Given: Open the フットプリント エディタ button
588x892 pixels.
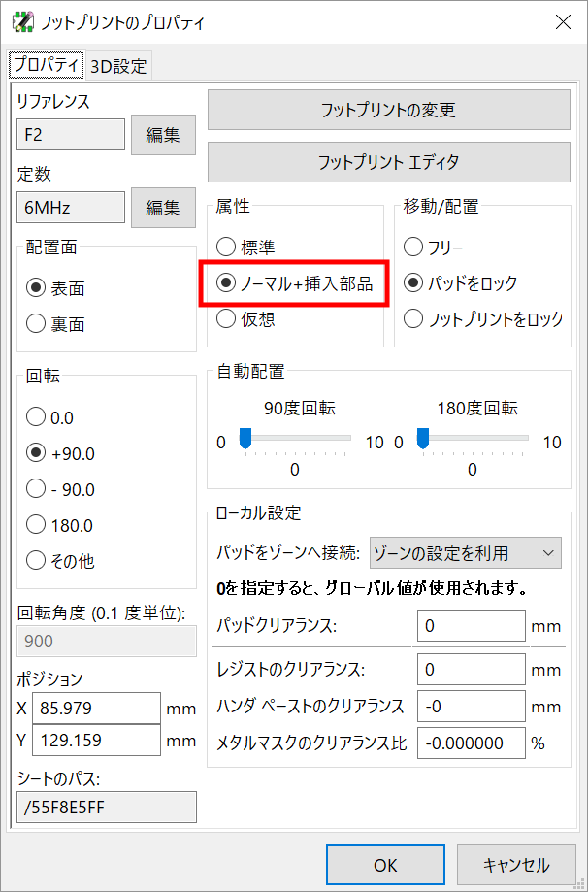Looking at the screenshot, I should (x=388, y=162).
